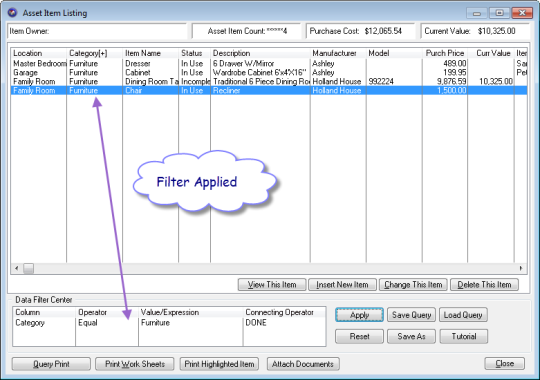Click the Item Owner field
540x380 pixels.
pos(97,31)
